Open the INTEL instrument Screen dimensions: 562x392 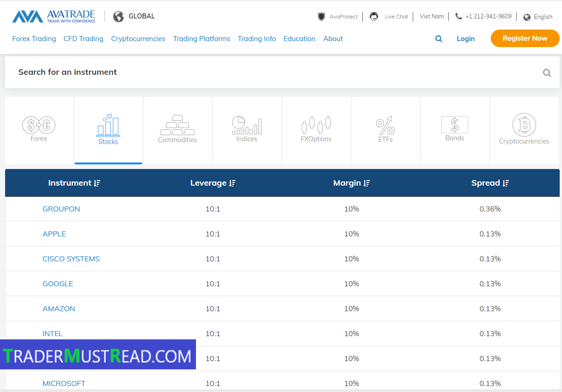click(x=53, y=334)
